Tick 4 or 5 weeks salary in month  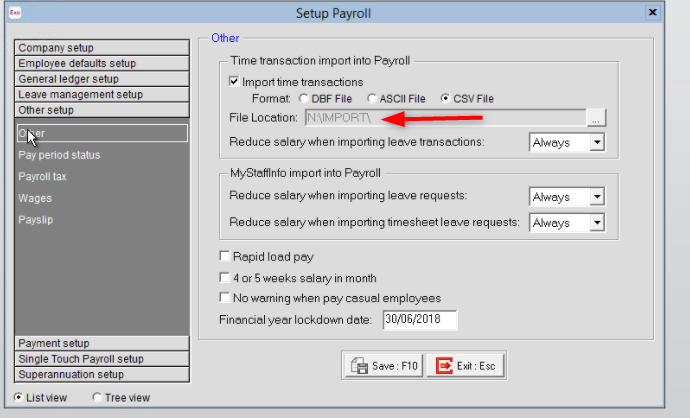(x=224, y=278)
